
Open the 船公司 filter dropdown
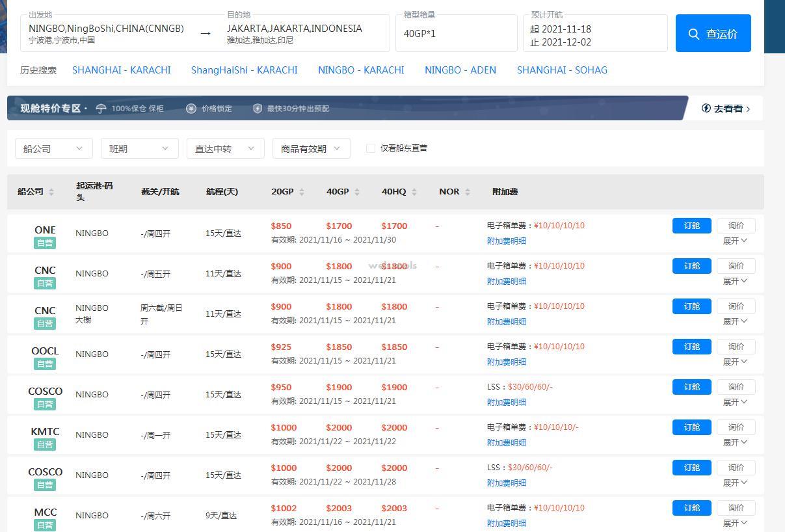click(54, 148)
